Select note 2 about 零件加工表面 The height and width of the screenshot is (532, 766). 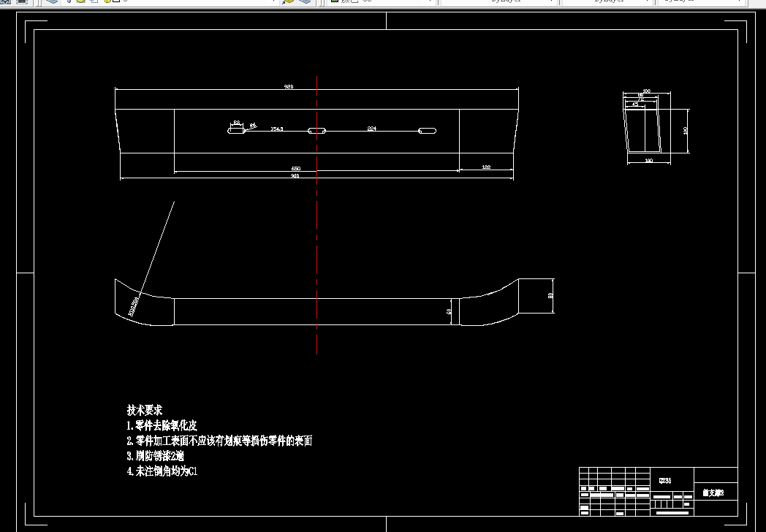(x=219, y=441)
